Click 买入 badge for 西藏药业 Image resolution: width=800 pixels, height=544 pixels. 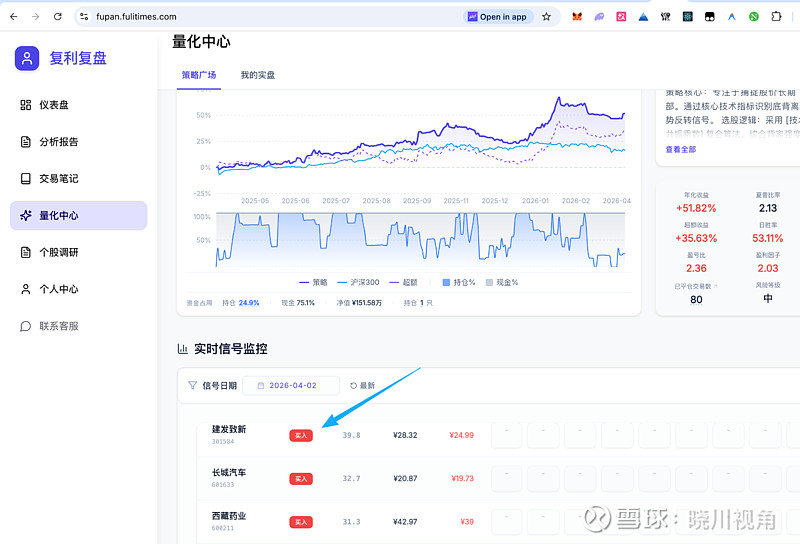coord(301,522)
